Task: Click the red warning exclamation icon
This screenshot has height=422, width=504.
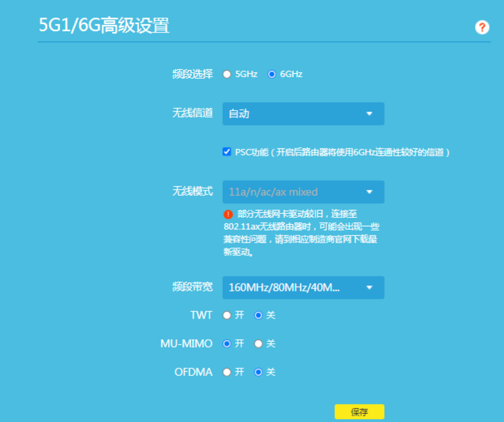Action: (228, 214)
